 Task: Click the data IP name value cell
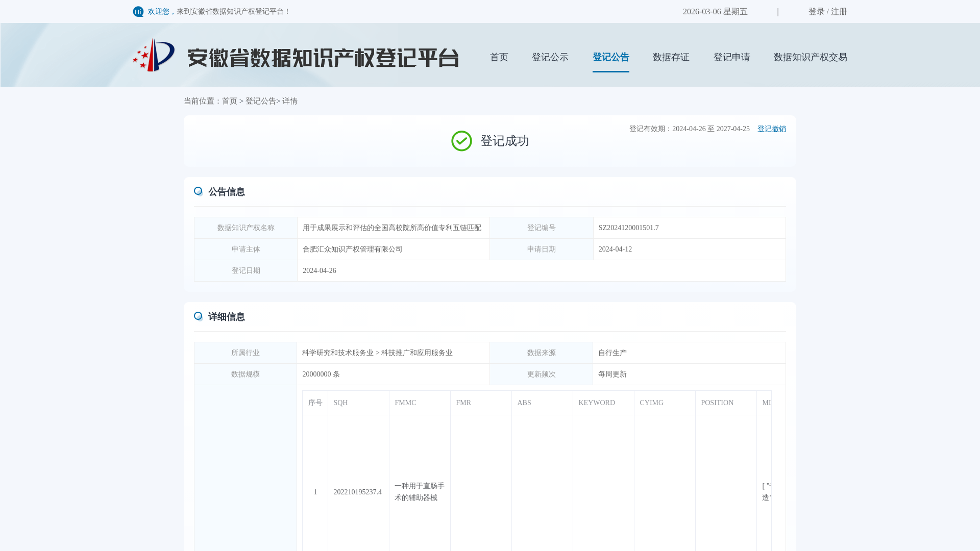(x=393, y=228)
